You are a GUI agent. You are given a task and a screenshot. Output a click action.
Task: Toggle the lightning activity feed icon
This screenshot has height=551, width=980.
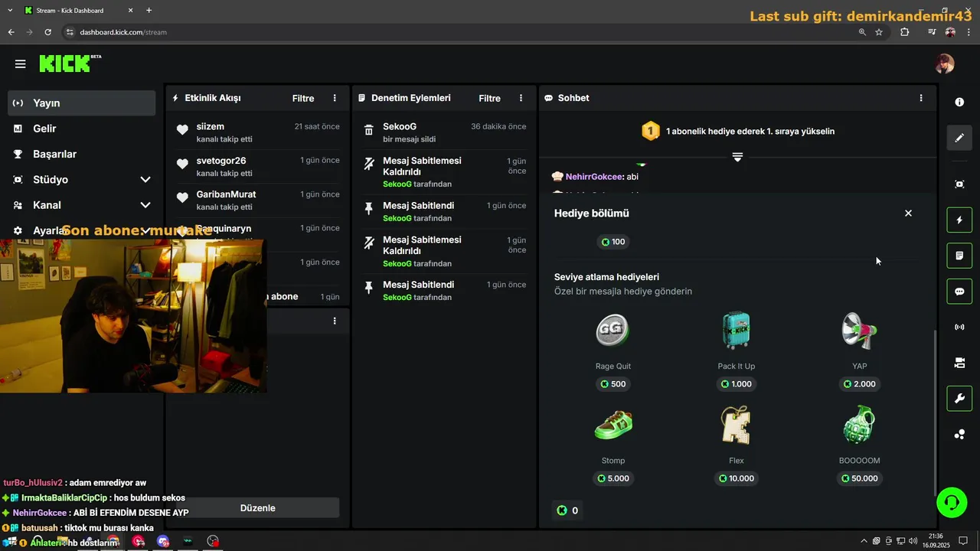(x=959, y=220)
